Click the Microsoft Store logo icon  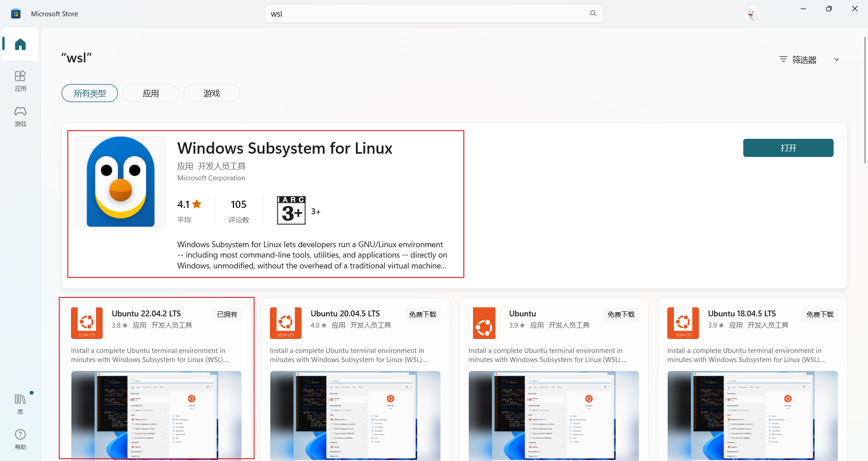16,14
